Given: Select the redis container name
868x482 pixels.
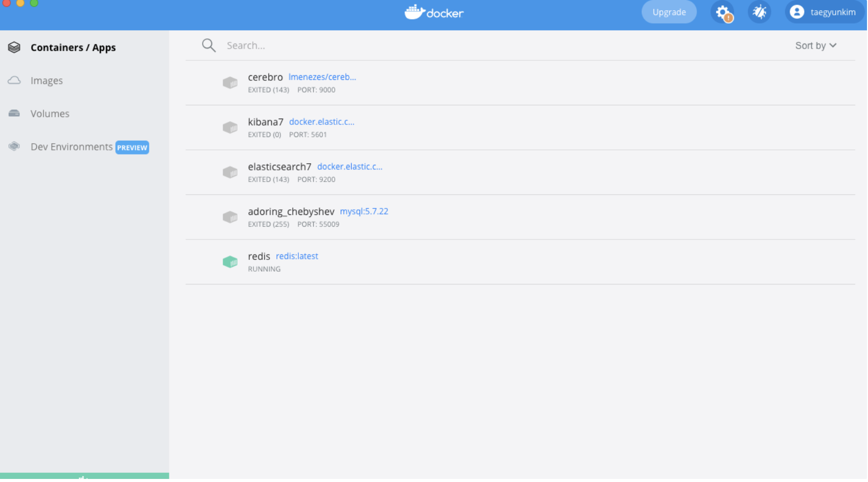Looking at the screenshot, I should pyautogui.click(x=259, y=256).
